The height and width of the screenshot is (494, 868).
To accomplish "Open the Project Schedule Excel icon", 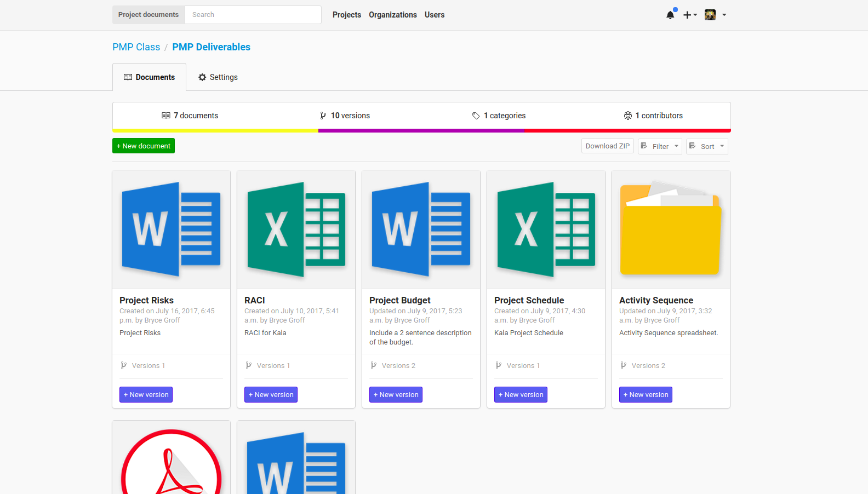I will [546, 229].
